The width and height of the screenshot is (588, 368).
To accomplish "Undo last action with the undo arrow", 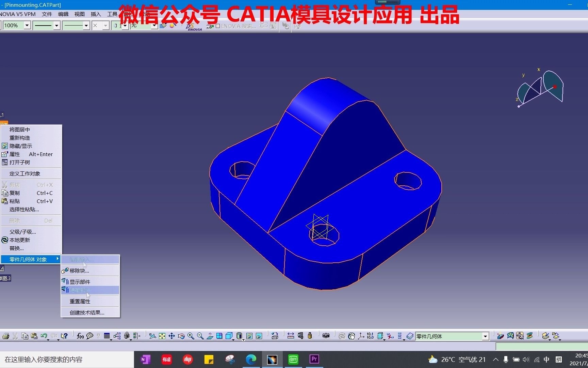I will [44, 336].
